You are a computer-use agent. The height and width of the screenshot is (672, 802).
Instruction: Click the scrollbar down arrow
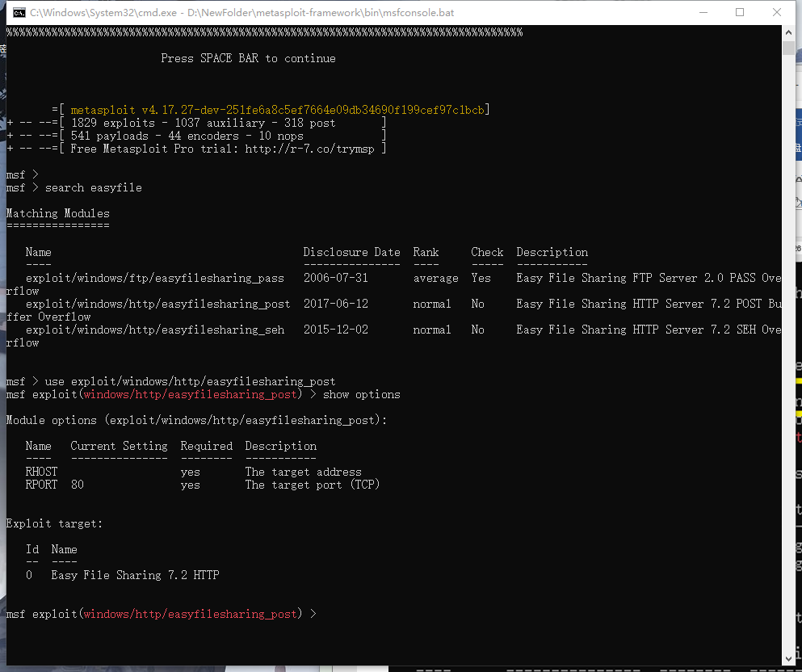788,659
